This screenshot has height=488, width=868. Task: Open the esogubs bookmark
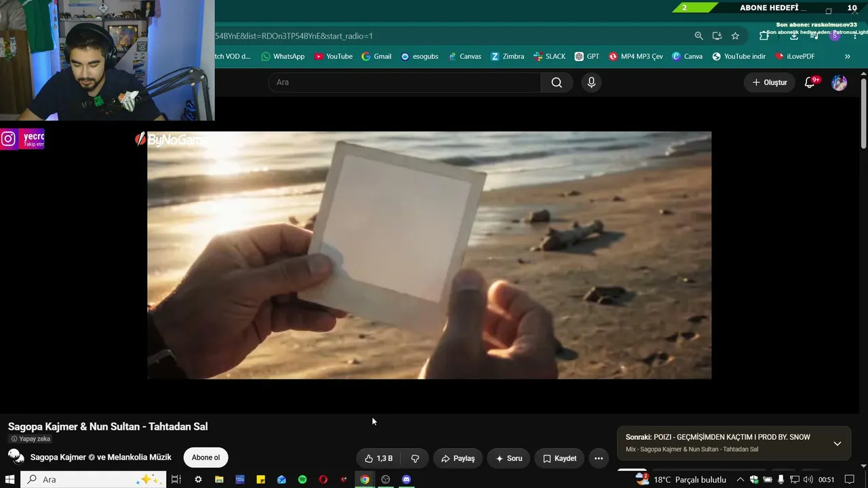[419, 56]
